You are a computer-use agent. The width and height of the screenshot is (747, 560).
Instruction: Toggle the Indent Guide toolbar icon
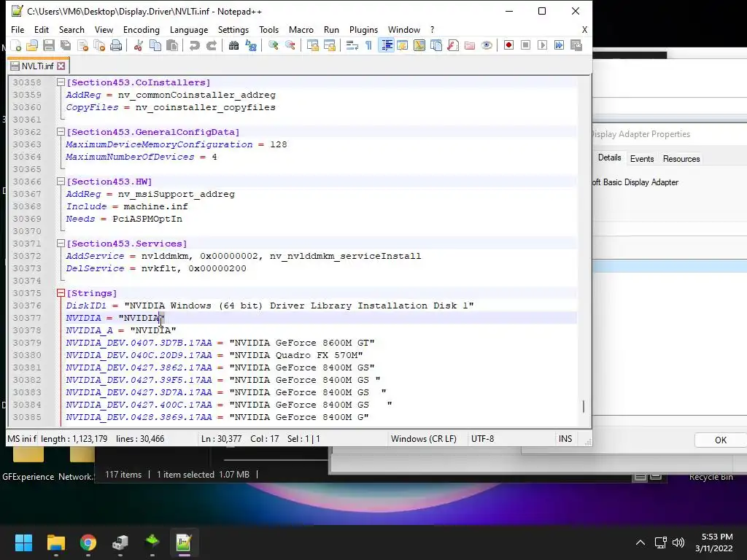click(387, 45)
